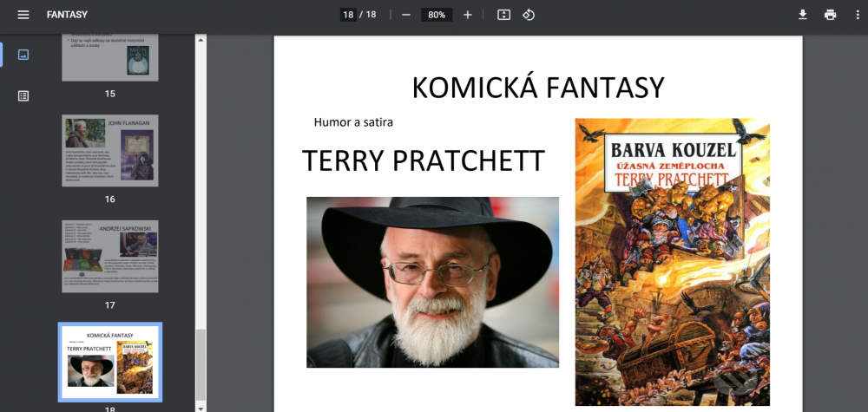Edit the 80% zoom level field

pyautogui.click(x=437, y=15)
